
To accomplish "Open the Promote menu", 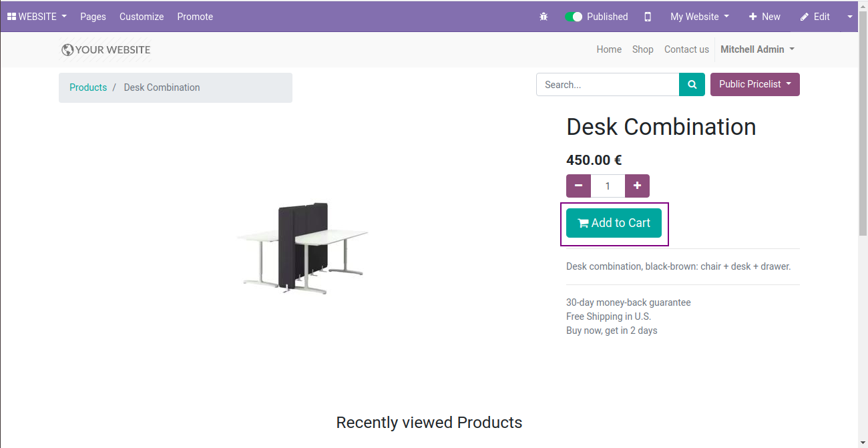I will 195,17.
